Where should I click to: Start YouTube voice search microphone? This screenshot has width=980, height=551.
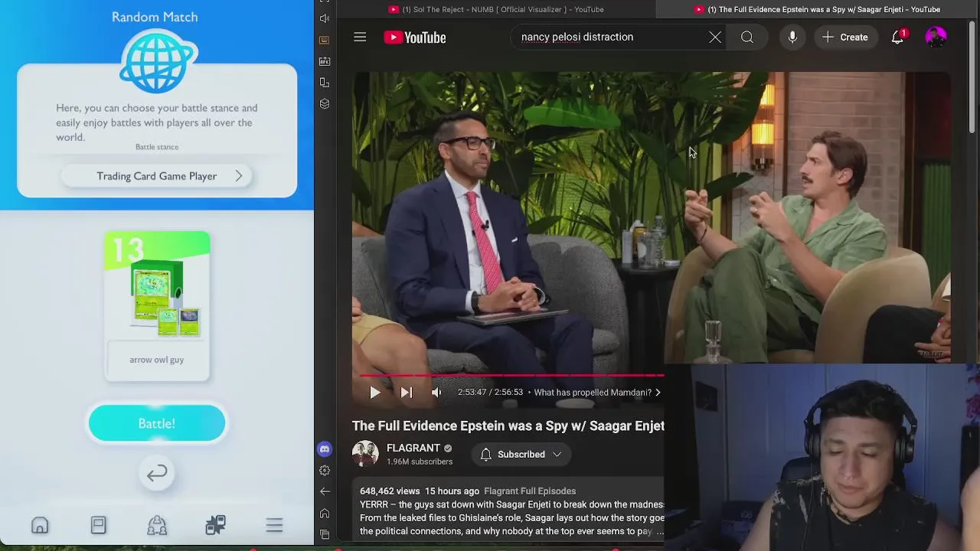click(792, 37)
